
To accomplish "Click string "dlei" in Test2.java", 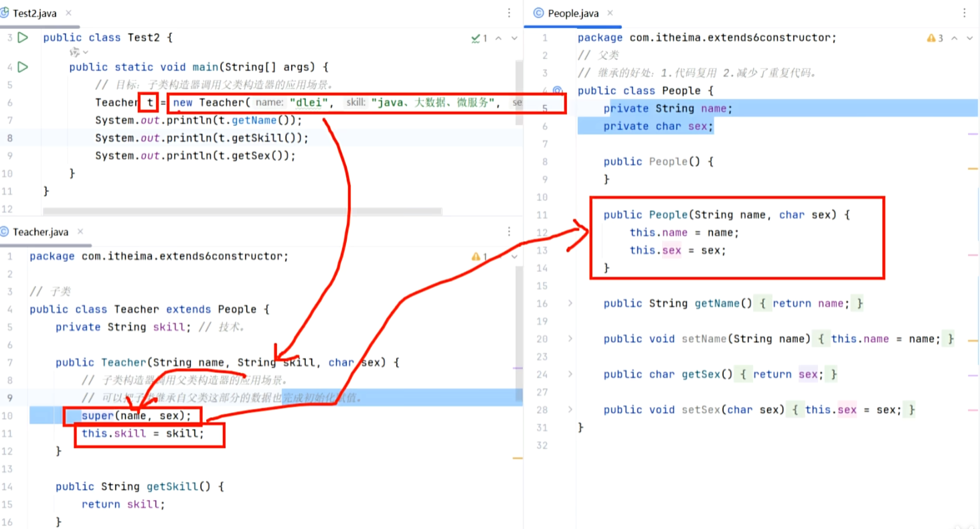I will click(309, 102).
